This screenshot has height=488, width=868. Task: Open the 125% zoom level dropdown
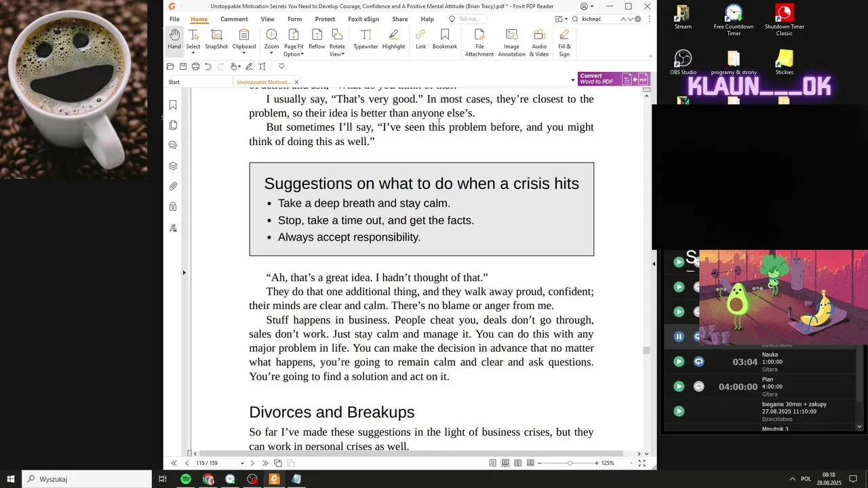coord(631,464)
